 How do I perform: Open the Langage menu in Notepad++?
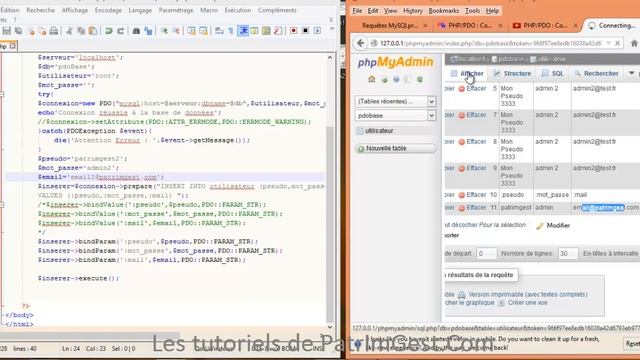tap(140, 10)
